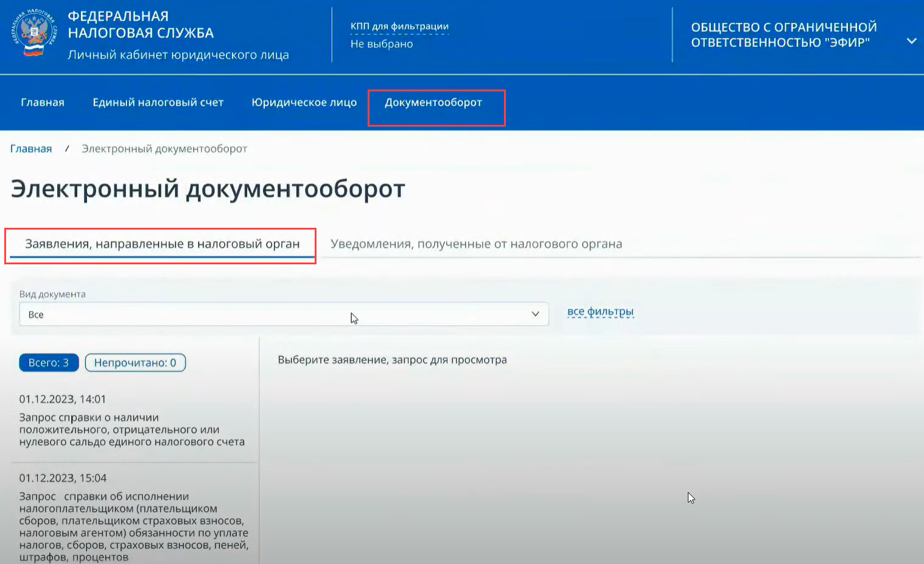Screen dimensions: 924x564
Task: Click the Не выбрано КПП value
Action: [382, 44]
